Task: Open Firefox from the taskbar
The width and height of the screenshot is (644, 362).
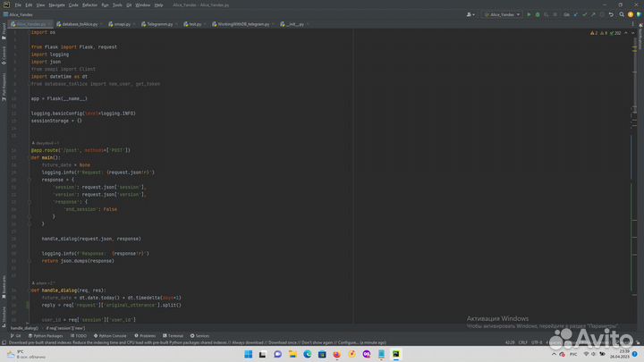Action: [x=337, y=354]
